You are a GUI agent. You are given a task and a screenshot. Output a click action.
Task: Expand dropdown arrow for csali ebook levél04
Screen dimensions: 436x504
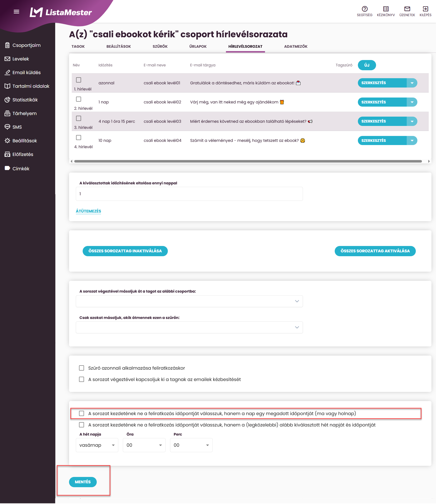point(412,140)
